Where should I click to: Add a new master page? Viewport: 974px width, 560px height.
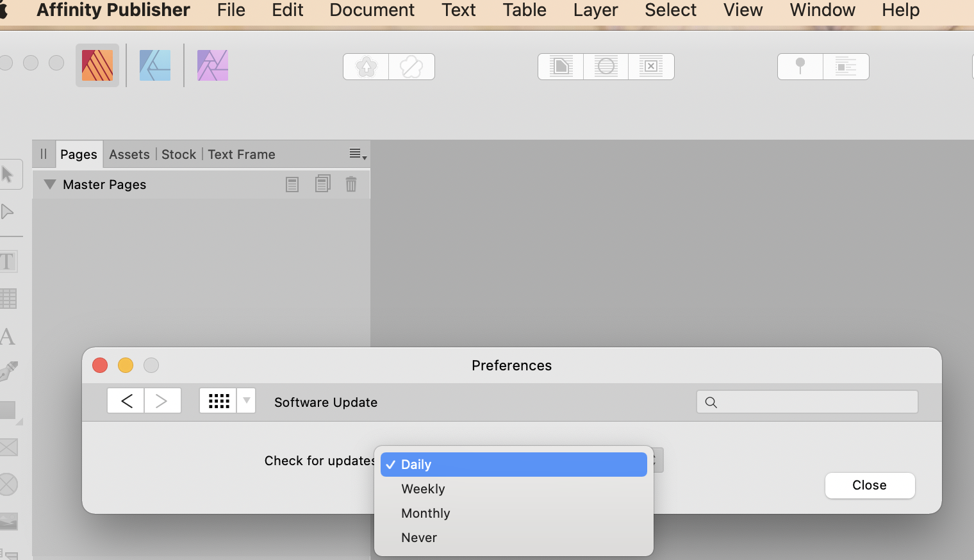pos(292,185)
